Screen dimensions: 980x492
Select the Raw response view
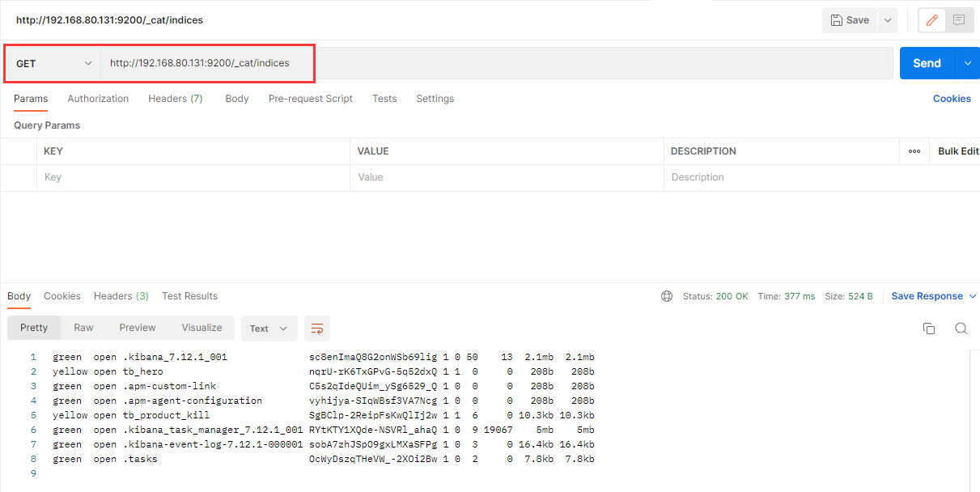[83, 328]
